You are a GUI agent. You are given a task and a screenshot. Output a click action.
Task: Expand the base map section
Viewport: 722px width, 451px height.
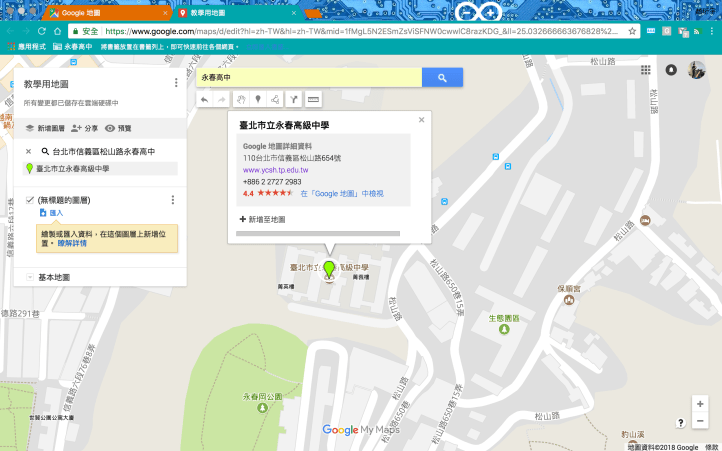[30, 277]
